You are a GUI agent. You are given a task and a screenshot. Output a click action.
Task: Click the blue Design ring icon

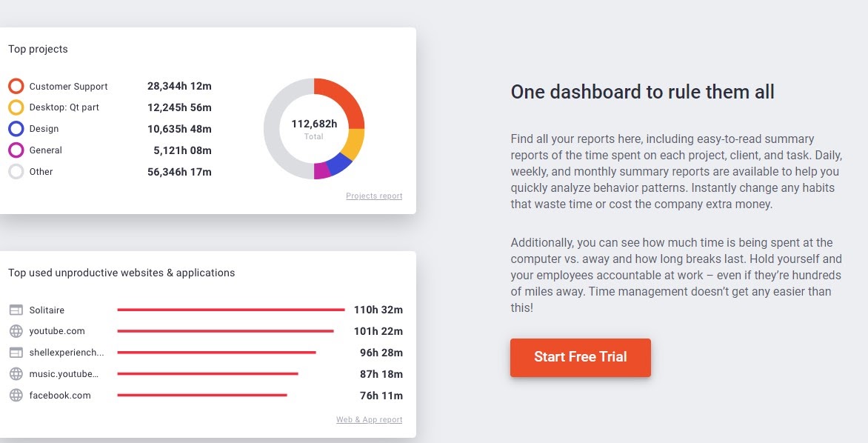point(16,129)
